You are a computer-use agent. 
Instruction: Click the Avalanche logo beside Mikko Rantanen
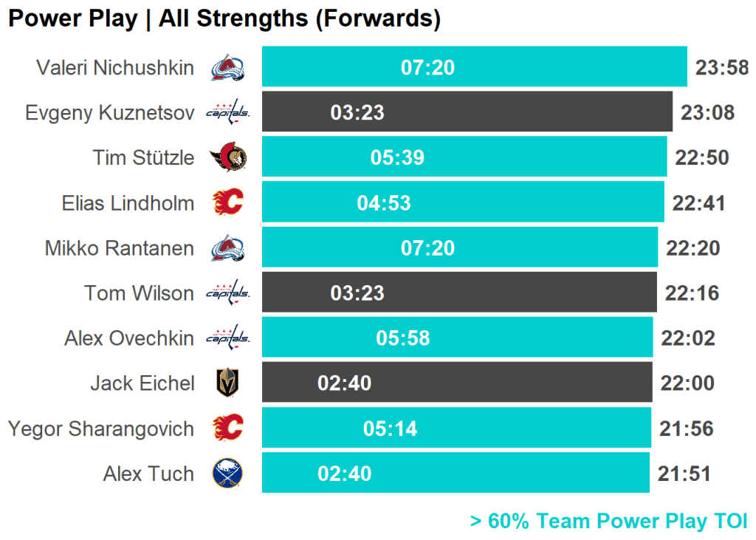click(x=227, y=248)
